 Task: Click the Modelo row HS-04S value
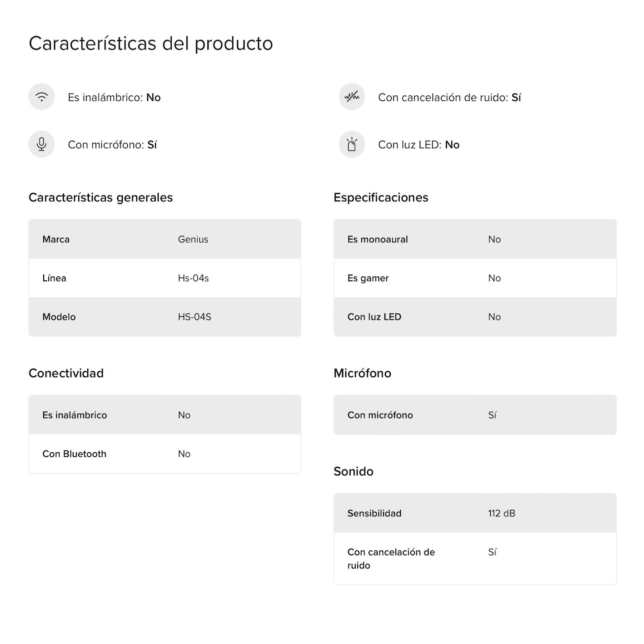click(x=195, y=317)
